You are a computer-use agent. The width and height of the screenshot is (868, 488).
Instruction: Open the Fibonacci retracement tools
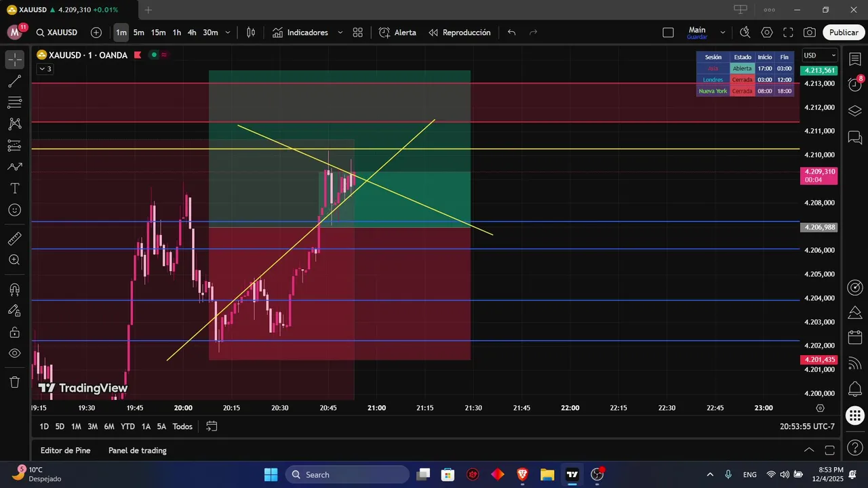[15, 103]
